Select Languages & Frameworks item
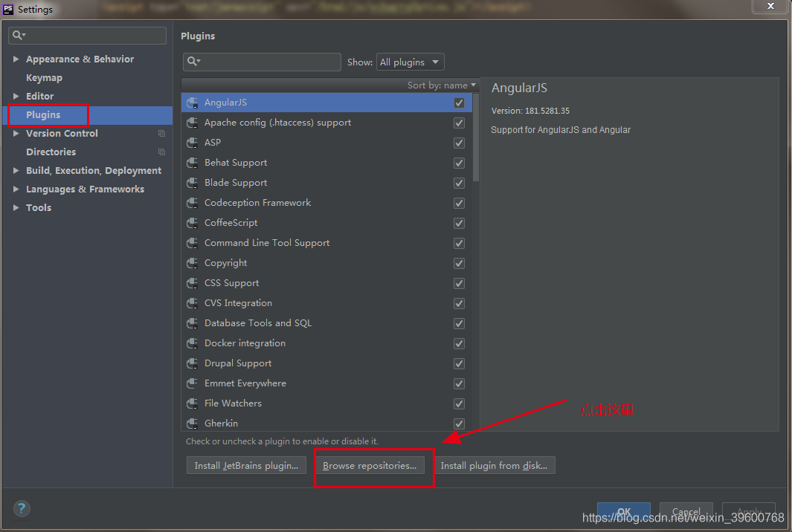The height and width of the screenshot is (532, 792). pos(85,189)
